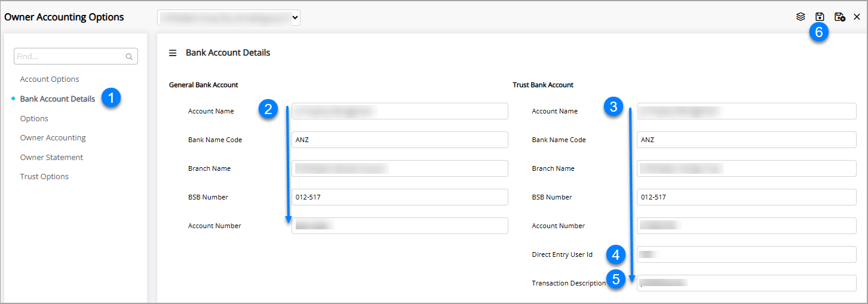Click the General Bank Name Code field
Screen dimensions: 868x304
tap(400, 140)
